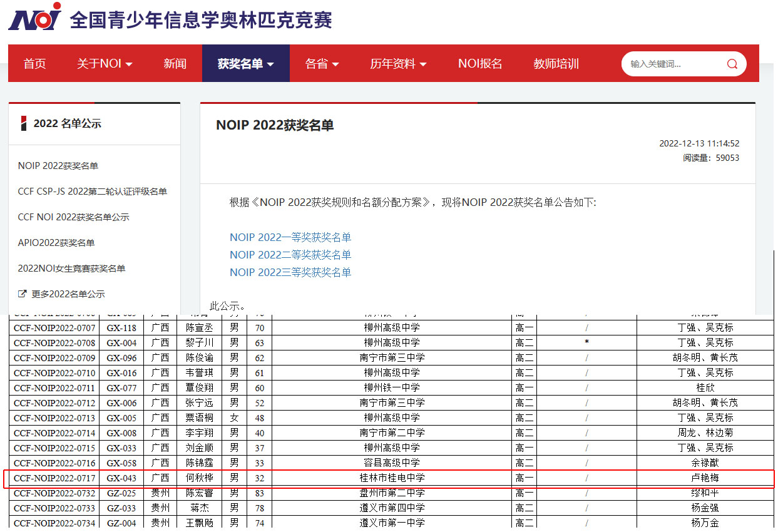Open CCF CSP-JS 2022第二轮认证评级名单 sidebar link

coord(93,192)
